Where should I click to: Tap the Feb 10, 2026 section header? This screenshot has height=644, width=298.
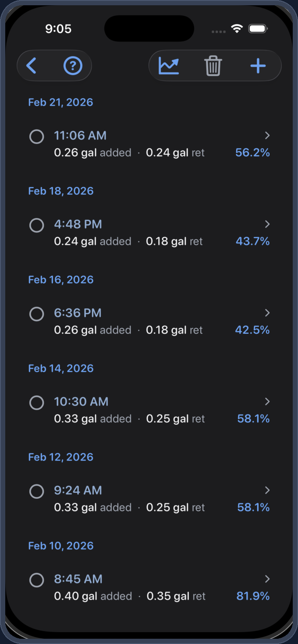pos(60,546)
